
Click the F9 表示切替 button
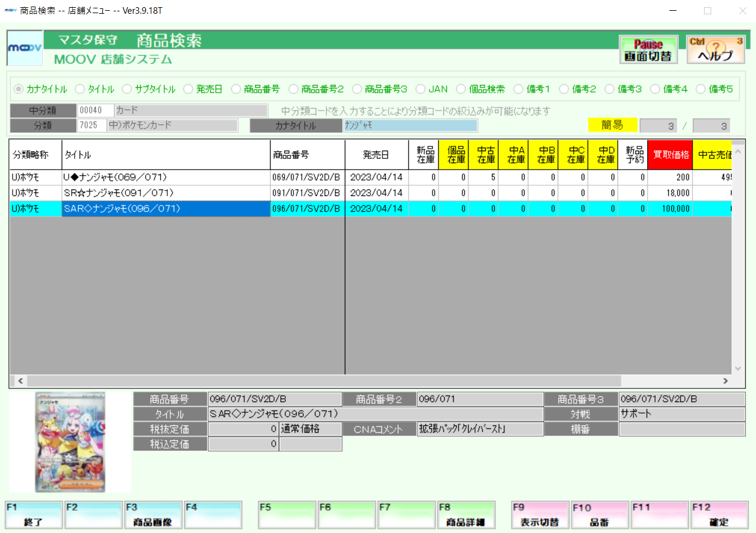coord(540,515)
